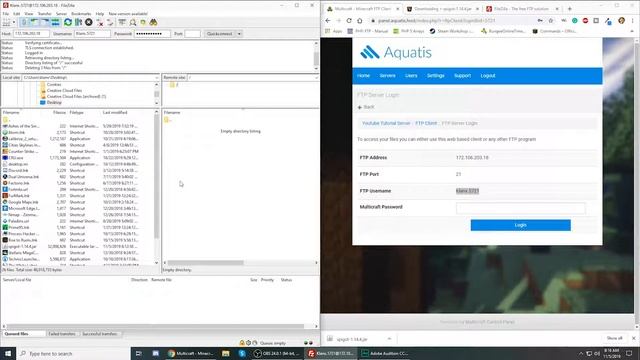Image resolution: width=640 pixels, height=360 pixels.
Task: Click the remote pane horizontal scrollbar
Action: pos(206,263)
